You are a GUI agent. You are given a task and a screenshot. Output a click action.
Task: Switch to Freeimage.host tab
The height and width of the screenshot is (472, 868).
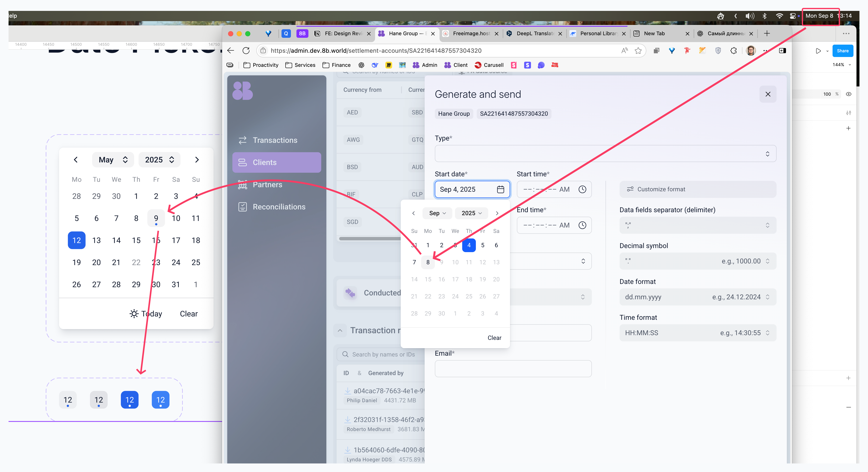[471, 33]
